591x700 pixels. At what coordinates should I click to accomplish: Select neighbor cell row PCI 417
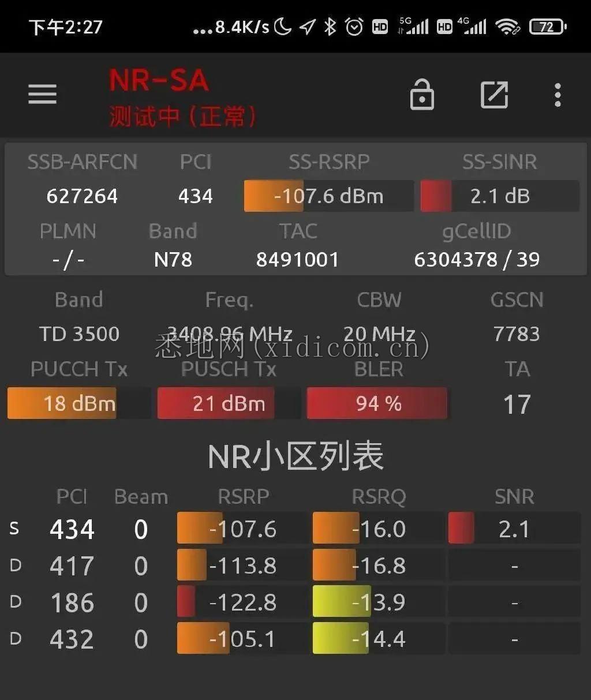pyautogui.click(x=294, y=566)
